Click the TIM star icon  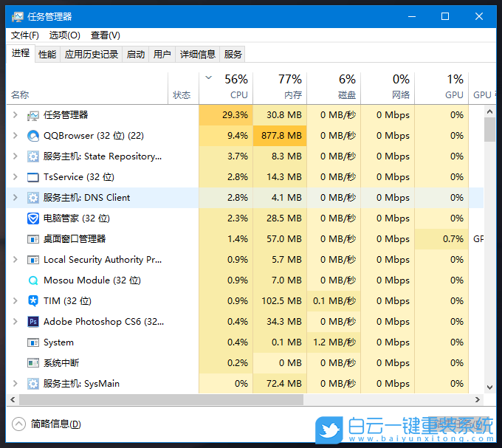point(33,301)
